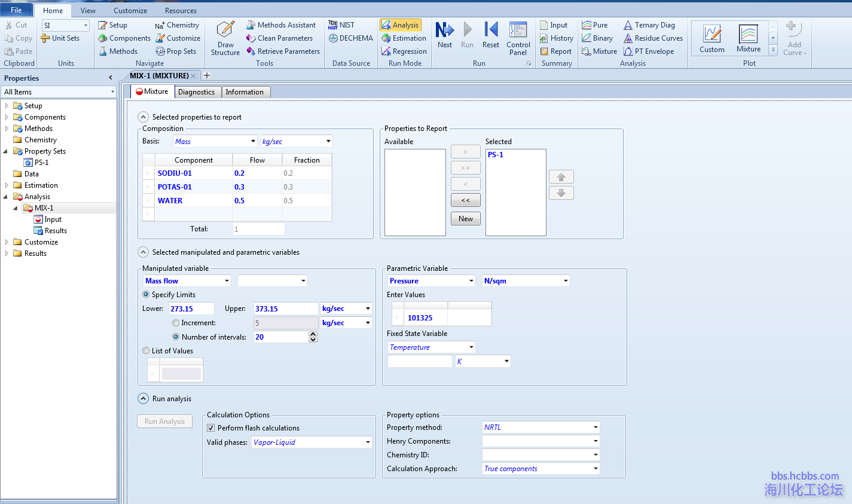This screenshot has width=852, height=504.
Task: Open the Setup navigation icon in ribbon
Action: point(113,25)
